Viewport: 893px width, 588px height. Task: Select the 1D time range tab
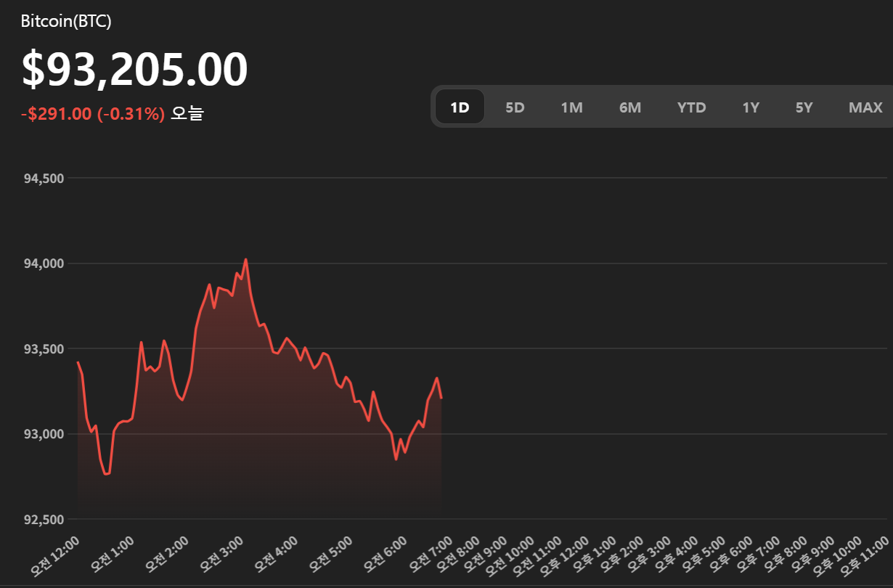pos(460,107)
